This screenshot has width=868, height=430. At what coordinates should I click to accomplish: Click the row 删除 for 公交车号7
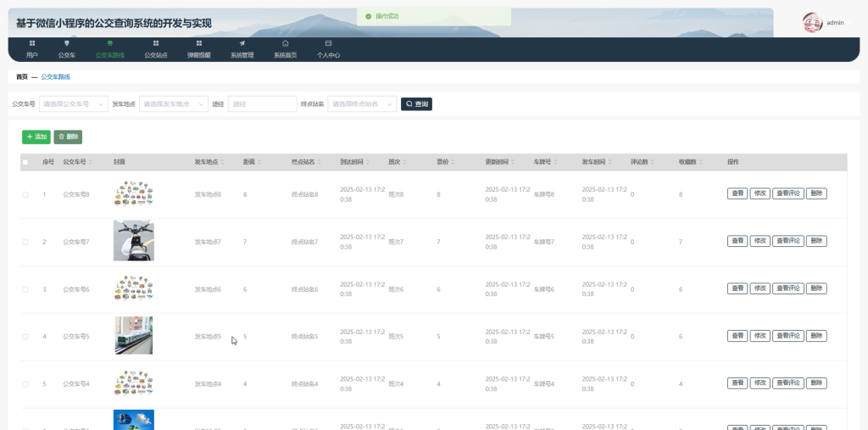(816, 241)
